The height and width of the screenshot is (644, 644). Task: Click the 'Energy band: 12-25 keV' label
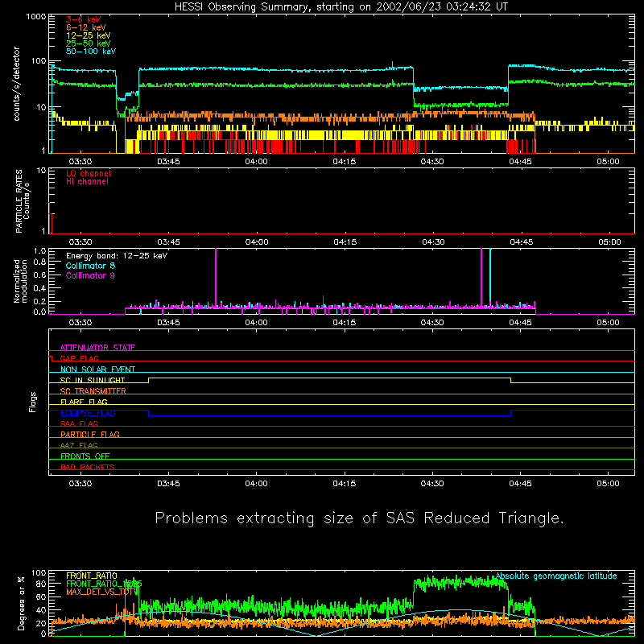pyautogui.click(x=117, y=256)
